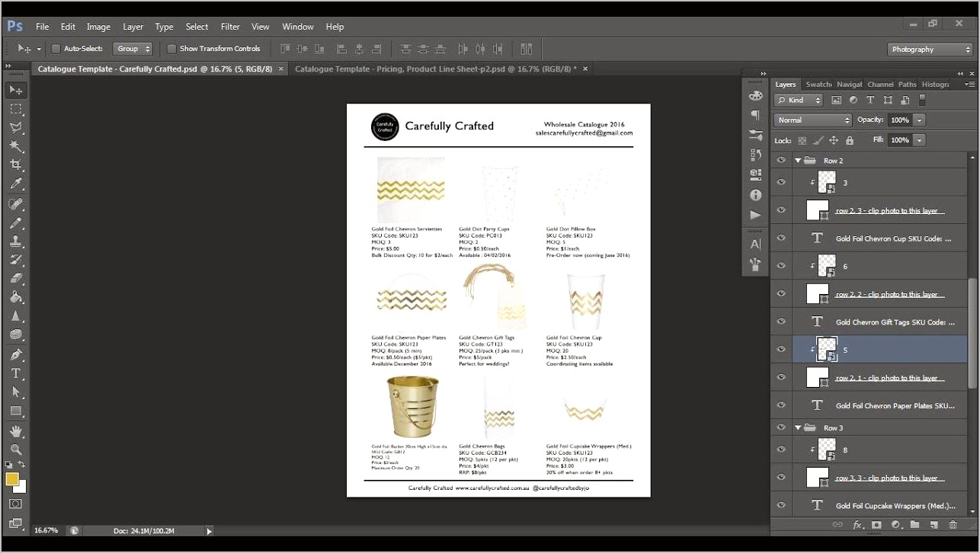Hide the Row 3 group
The width and height of the screenshot is (980, 553).
781,428
